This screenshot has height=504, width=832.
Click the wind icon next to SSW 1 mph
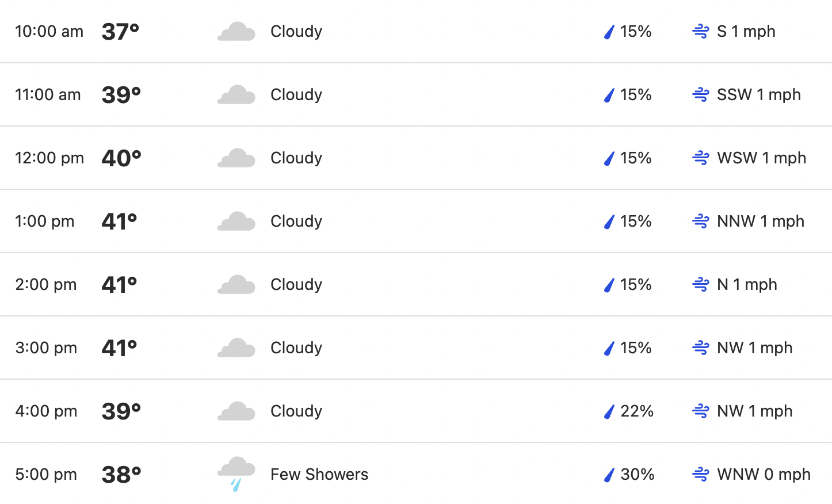point(701,94)
